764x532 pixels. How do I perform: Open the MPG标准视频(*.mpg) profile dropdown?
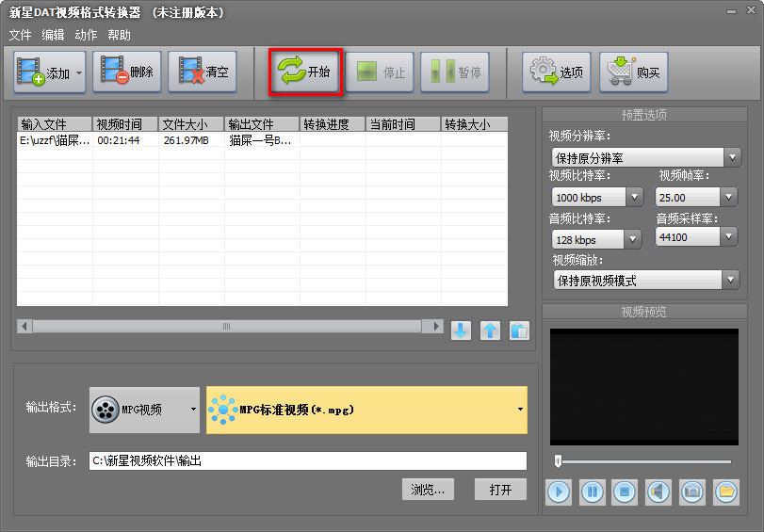tap(366, 410)
